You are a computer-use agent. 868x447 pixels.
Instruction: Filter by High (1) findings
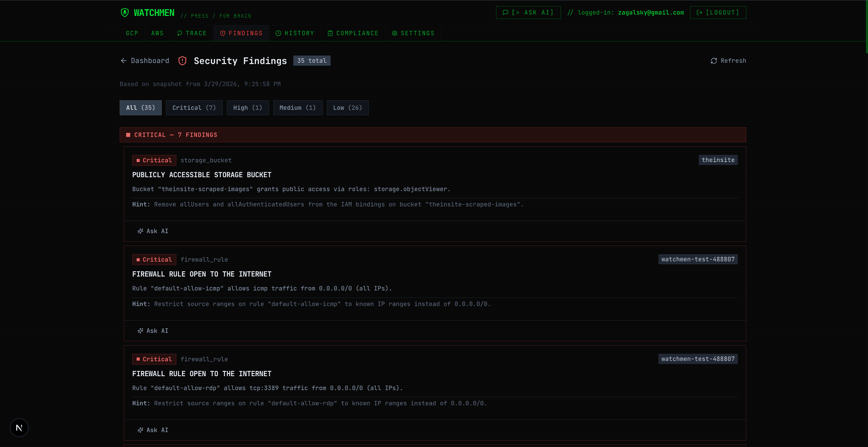[x=248, y=108]
